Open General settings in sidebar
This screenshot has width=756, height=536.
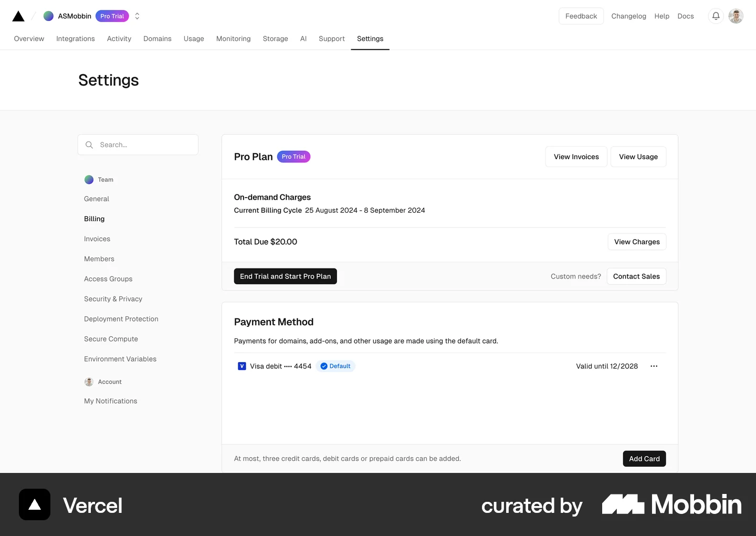97,199
